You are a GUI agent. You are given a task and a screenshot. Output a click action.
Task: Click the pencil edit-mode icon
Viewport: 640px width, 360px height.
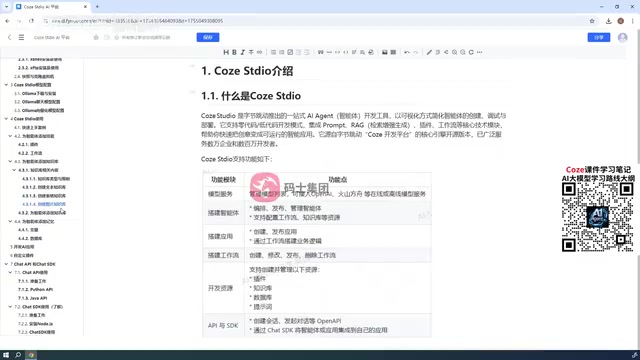pyautogui.click(x=429, y=52)
